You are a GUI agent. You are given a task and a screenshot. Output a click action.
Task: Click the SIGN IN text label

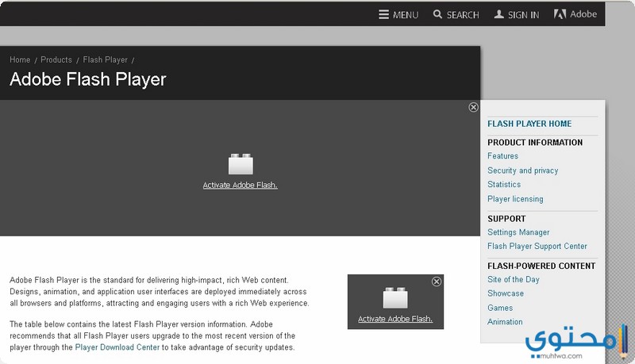tap(524, 15)
